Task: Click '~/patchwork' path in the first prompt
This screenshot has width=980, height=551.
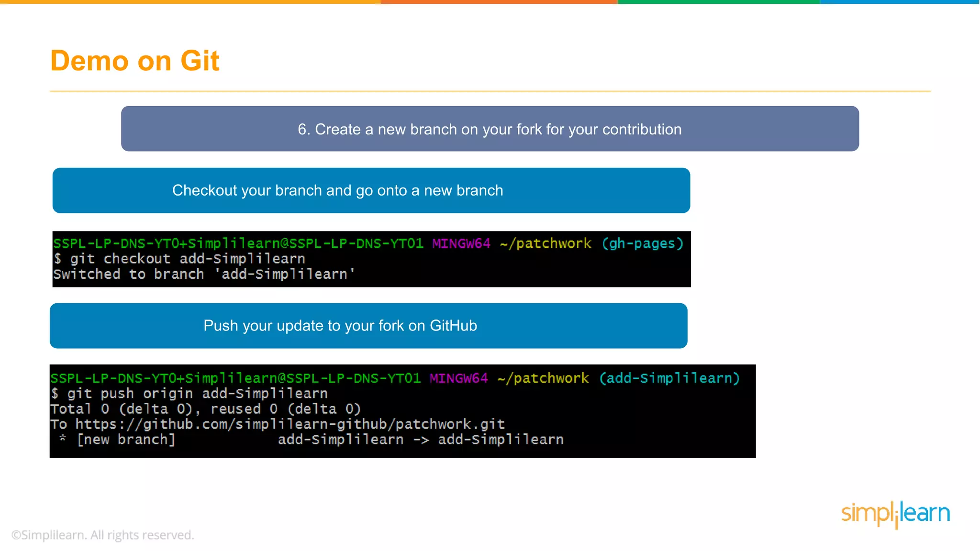Action: point(546,243)
